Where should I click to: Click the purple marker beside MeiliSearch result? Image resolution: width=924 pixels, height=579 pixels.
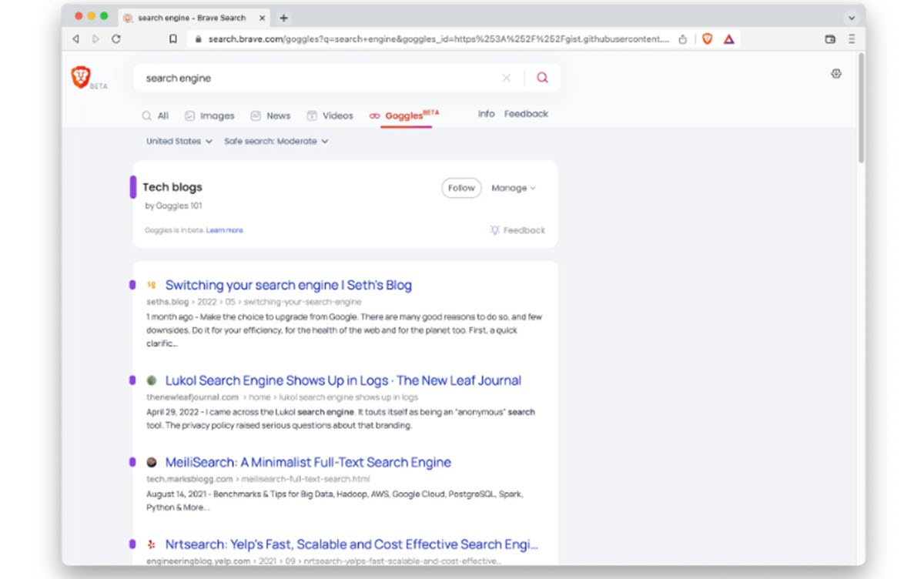pyautogui.click(x=132, y=462)
